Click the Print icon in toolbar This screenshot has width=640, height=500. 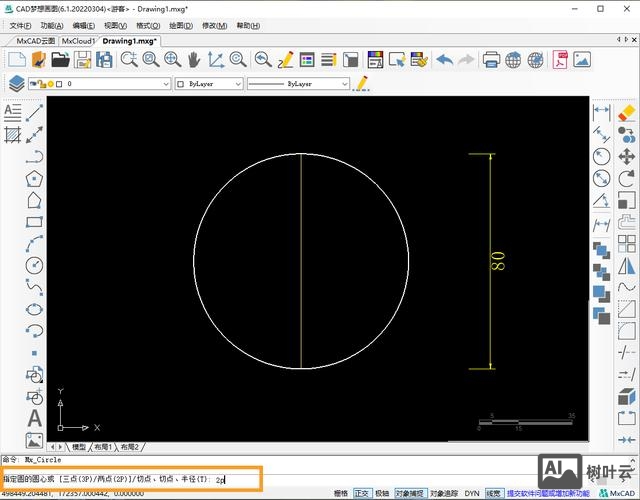pos(491,60)
